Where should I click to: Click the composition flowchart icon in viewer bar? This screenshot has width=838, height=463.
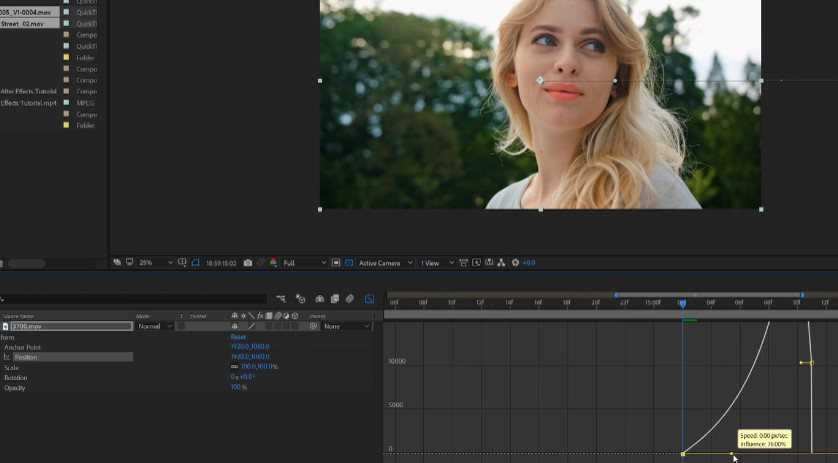(x=502, y=263)
